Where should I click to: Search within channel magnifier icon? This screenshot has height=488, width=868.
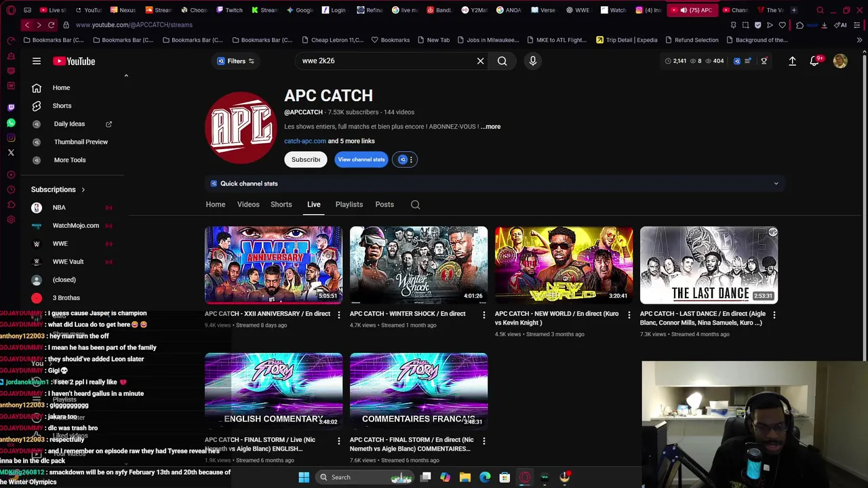point(415,205)
